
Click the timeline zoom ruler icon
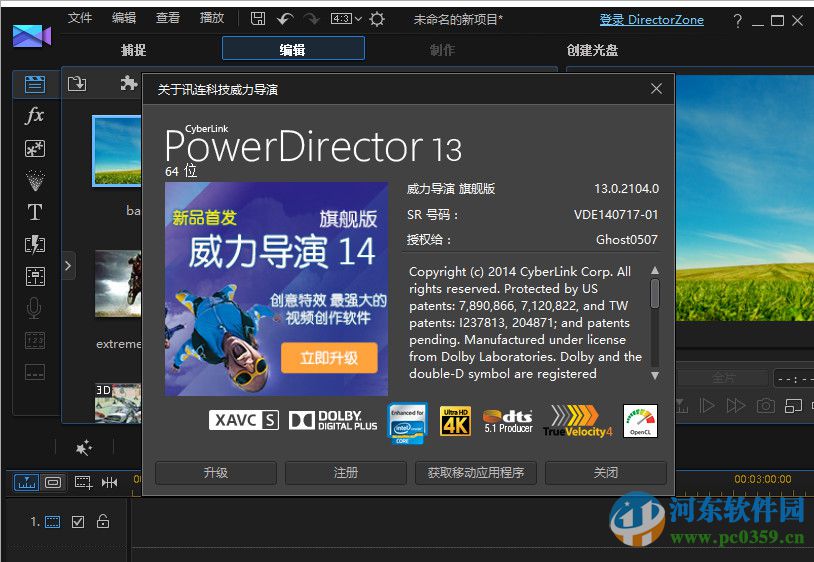[110, 483]
